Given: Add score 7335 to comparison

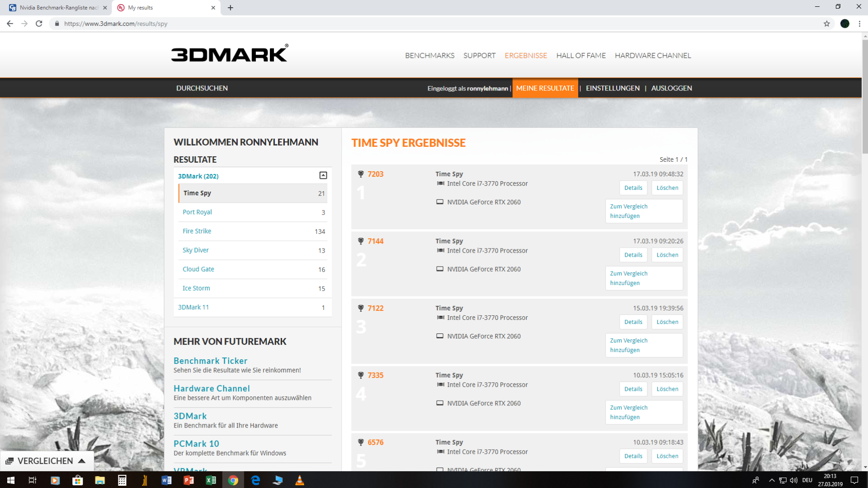Looking at the screenshot, I should tap(643, 412).
